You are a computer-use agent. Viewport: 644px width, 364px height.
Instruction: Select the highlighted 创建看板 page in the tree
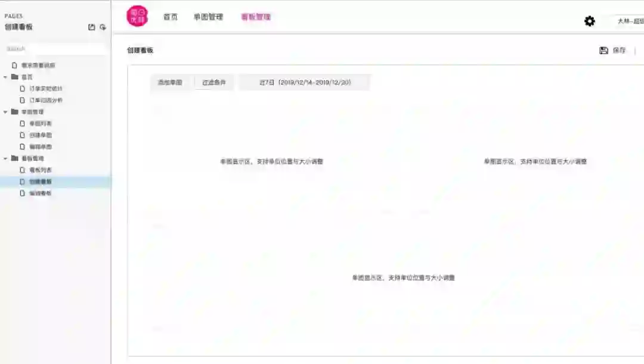coord(55,181)
